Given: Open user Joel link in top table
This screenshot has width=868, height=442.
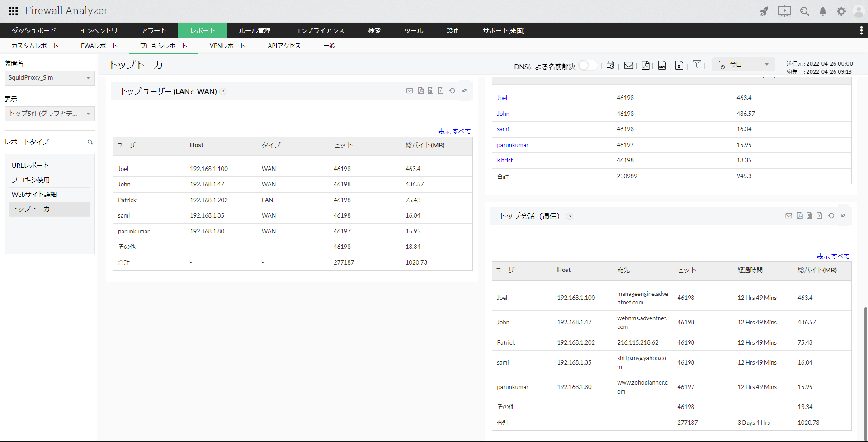Looking at the screenshot, I should click(x=502, y=98).
